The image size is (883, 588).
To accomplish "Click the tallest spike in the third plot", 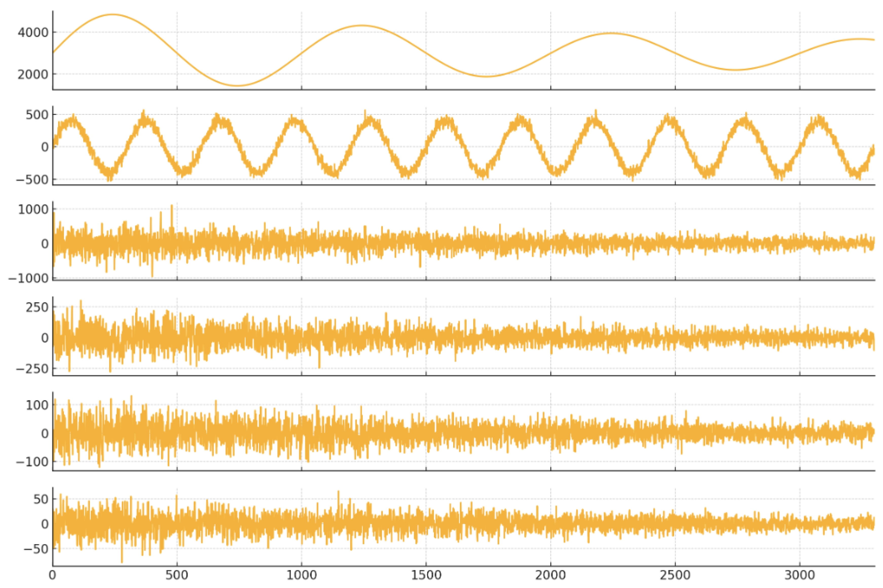I will [x=172, y=206].
